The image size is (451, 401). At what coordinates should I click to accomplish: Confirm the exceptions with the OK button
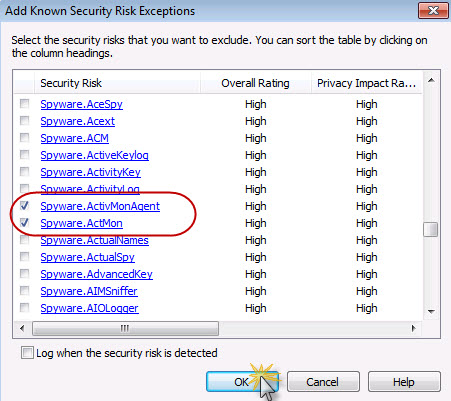(242, 382)
